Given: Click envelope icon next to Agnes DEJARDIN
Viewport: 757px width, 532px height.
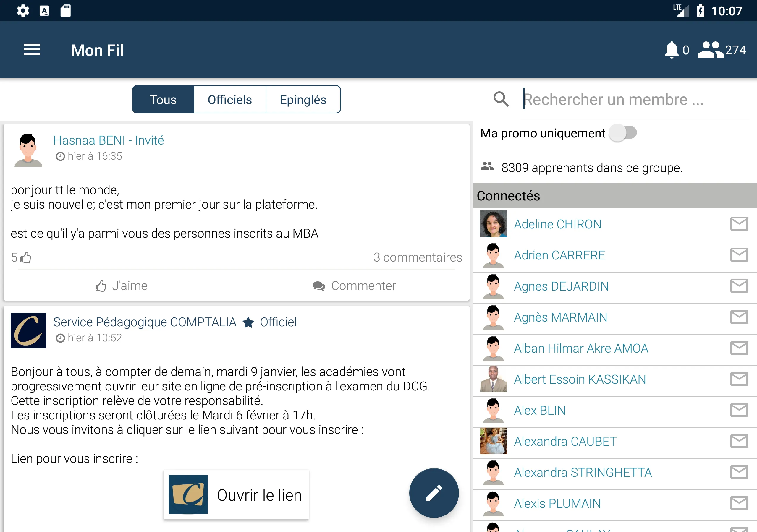Looking at the screenshot, I should pos(739,286).
